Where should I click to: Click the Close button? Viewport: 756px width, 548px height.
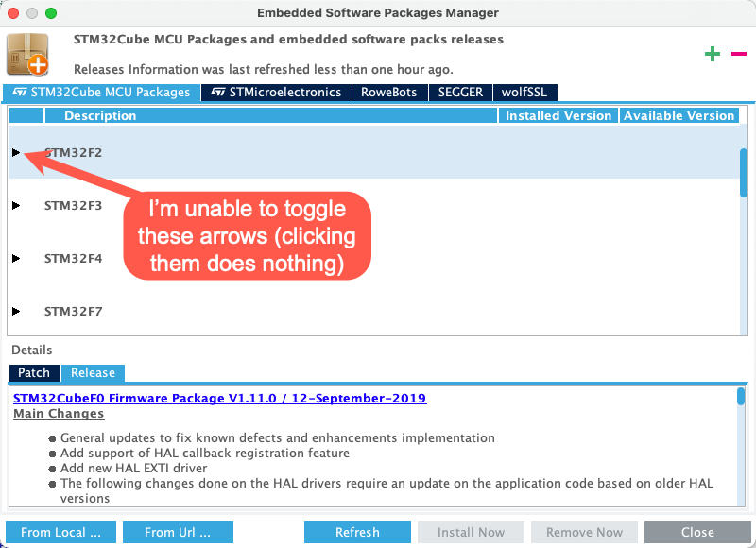point(697,532)
